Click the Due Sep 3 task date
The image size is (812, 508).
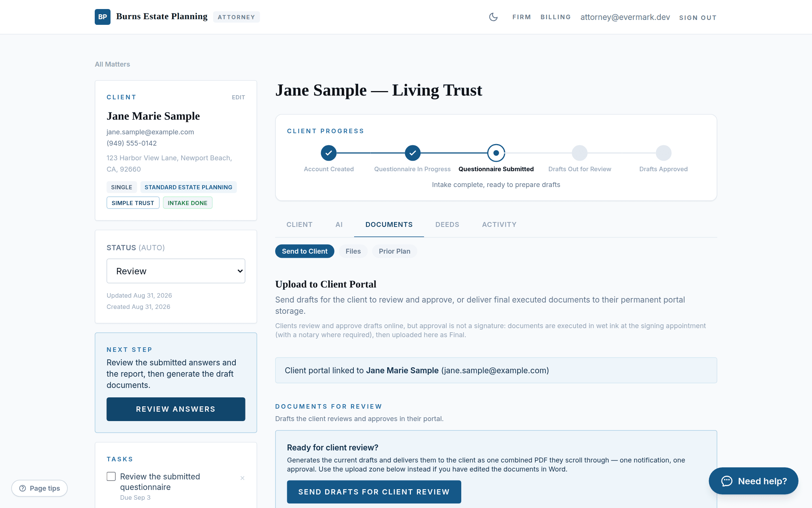point(135,497)
